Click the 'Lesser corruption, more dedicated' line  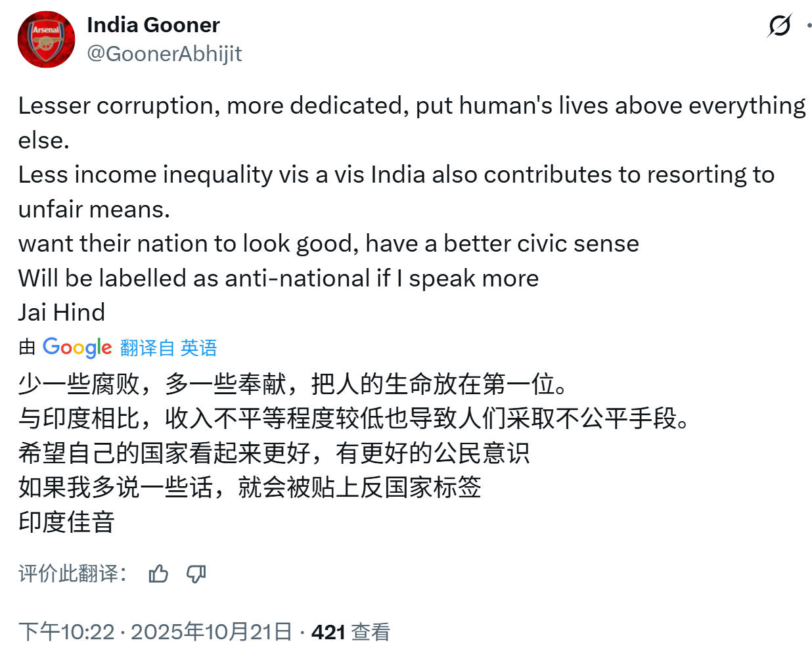[411, 106]
